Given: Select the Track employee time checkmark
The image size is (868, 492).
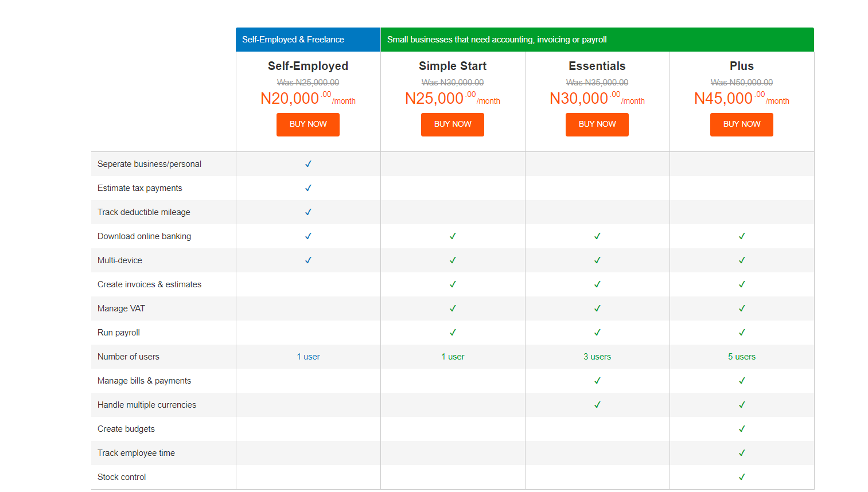Looking at the screenshot, I should [x=741, y=452].
